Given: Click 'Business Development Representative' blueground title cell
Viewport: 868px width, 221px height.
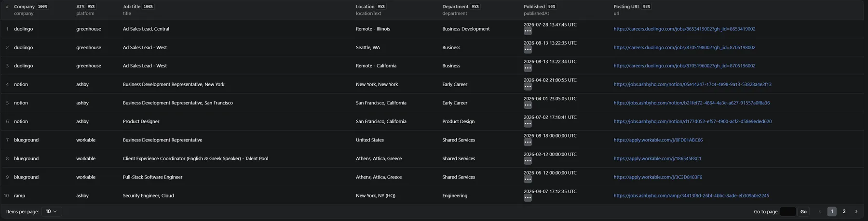Looking at the screenshot, I should tap(163, 140).
